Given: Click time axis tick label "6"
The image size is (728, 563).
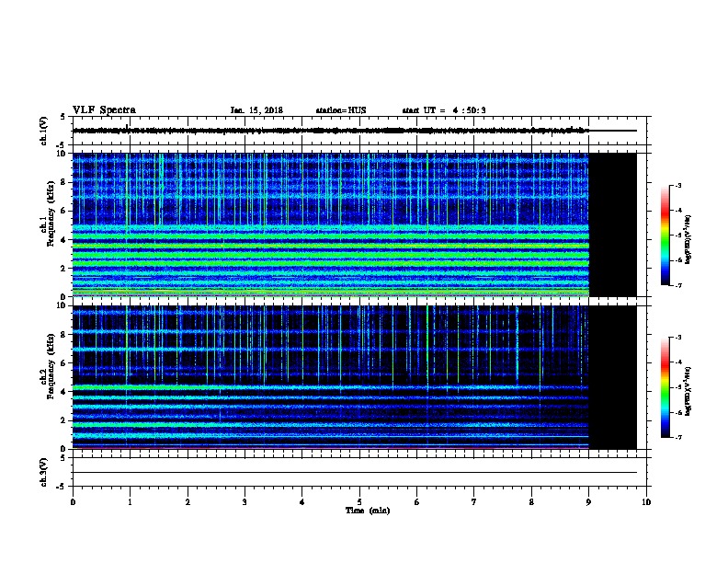Looking at the screenshot, I should 416,502.
